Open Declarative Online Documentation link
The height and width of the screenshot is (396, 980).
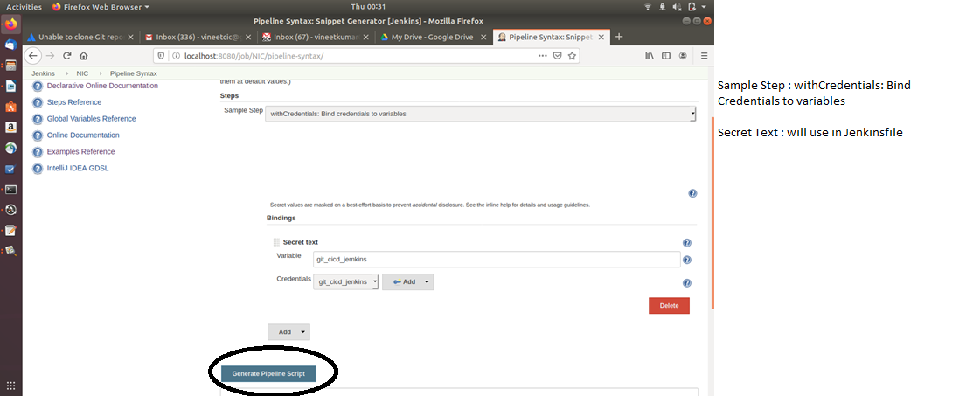point(102,86)
